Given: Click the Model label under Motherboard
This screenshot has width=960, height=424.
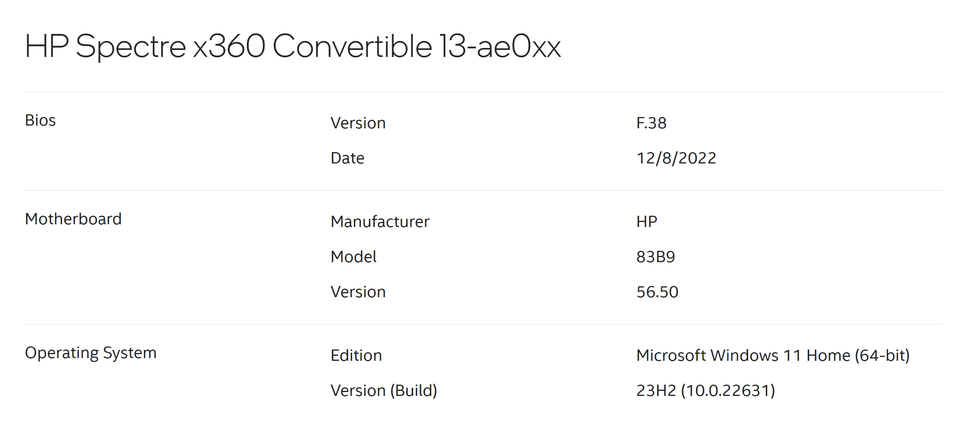Looking at the screenshot, I should (353, 257).
